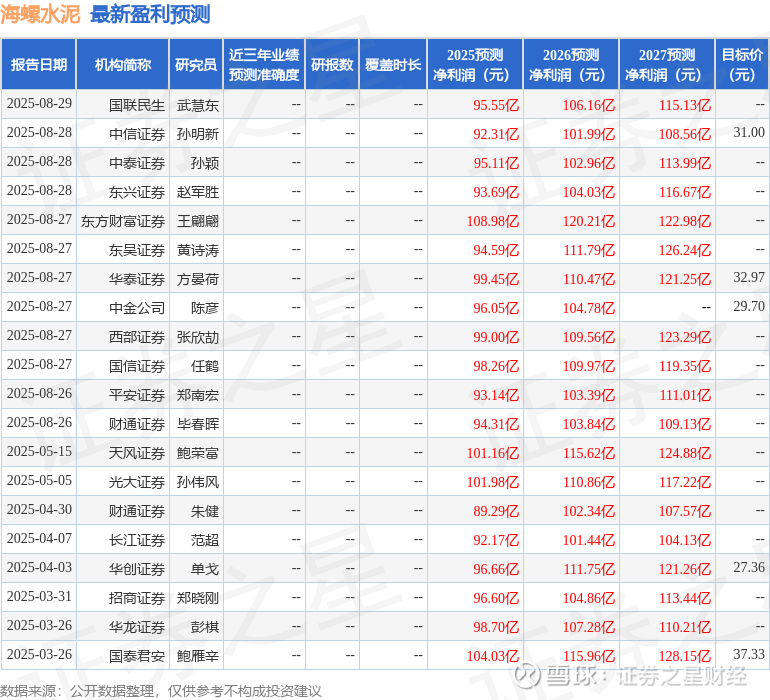Click the target price 37.33
770x700 pixels.
click(x=748, y=654)
